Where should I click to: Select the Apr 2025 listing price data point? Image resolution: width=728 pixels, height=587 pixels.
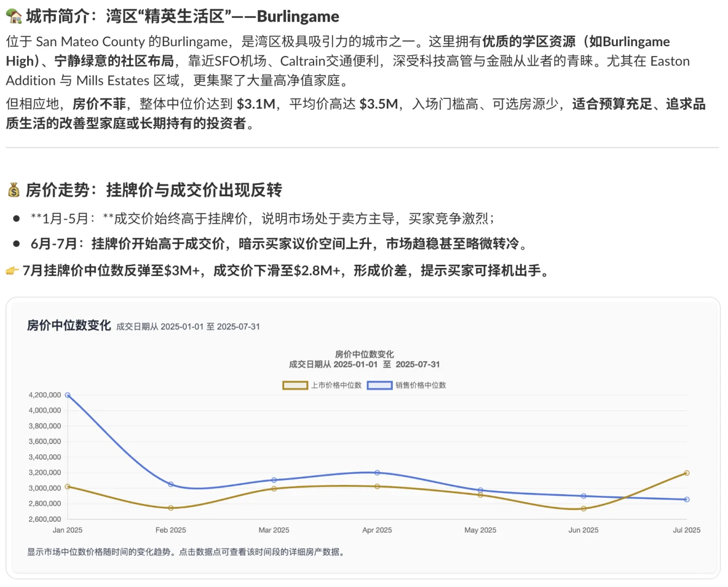tap(377, 486)
